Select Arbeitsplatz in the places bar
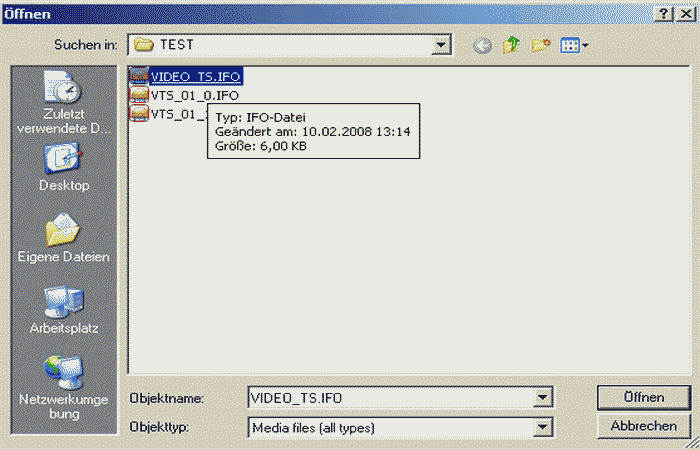This screenshot has width=700, height=450. pyautogui.click(x=65, y=309)
